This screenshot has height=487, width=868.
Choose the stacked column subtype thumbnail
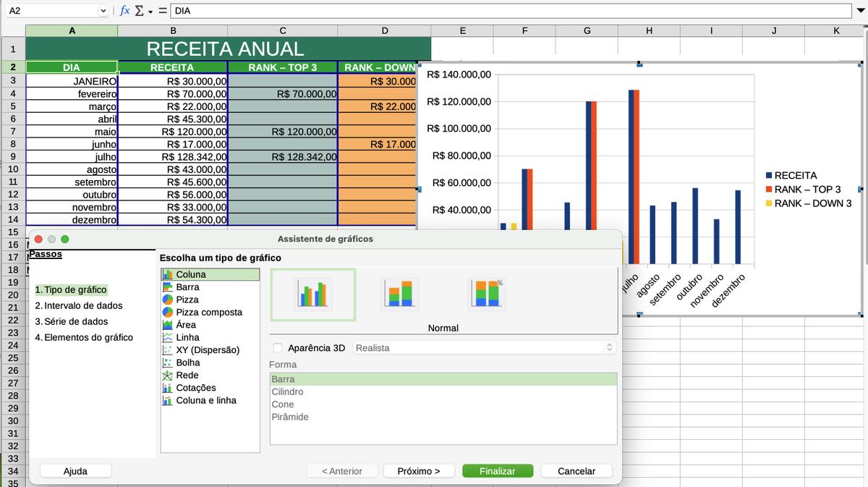pyautogui.click(x=400, y=295)
